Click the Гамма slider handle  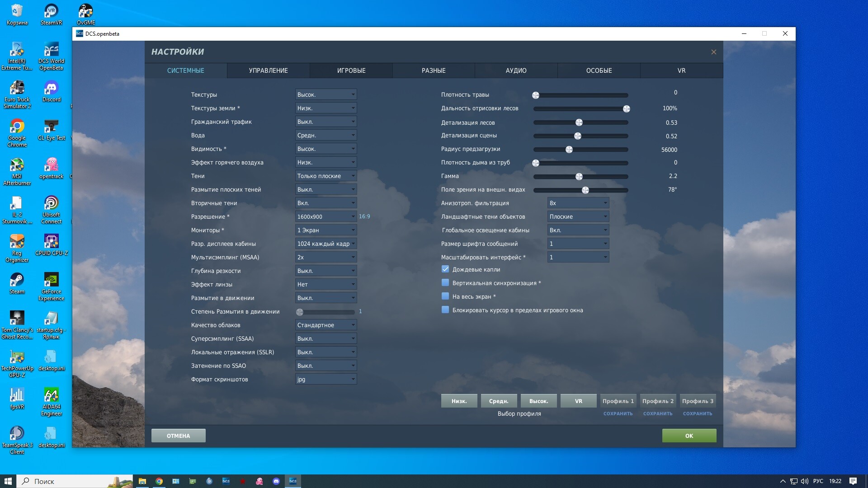pyautogui.click(x=579, y=177)
